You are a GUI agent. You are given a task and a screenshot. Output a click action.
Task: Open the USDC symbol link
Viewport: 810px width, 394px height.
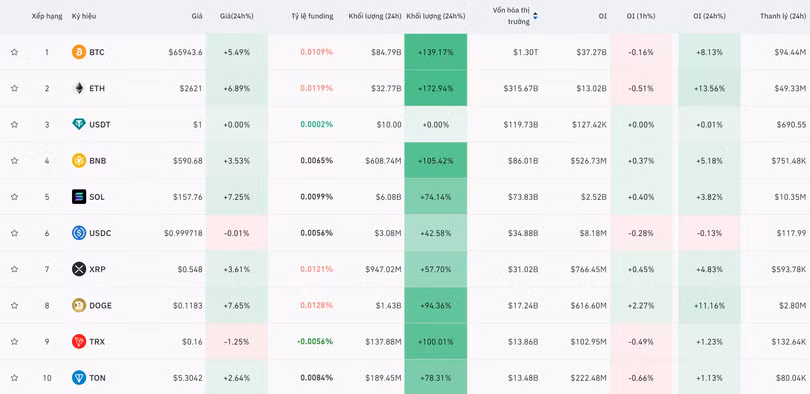click(x=100, y=233)
